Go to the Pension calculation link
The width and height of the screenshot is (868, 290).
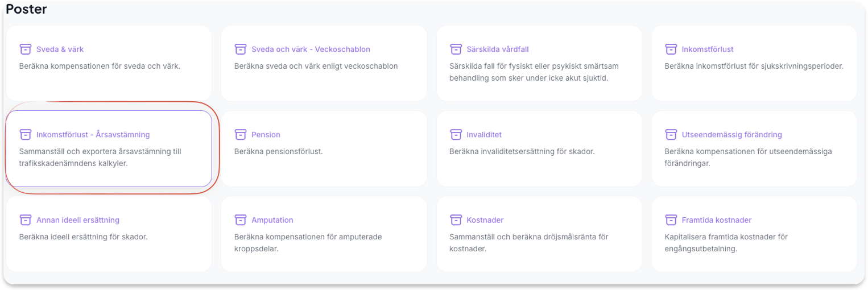click(x=266, y=135)
